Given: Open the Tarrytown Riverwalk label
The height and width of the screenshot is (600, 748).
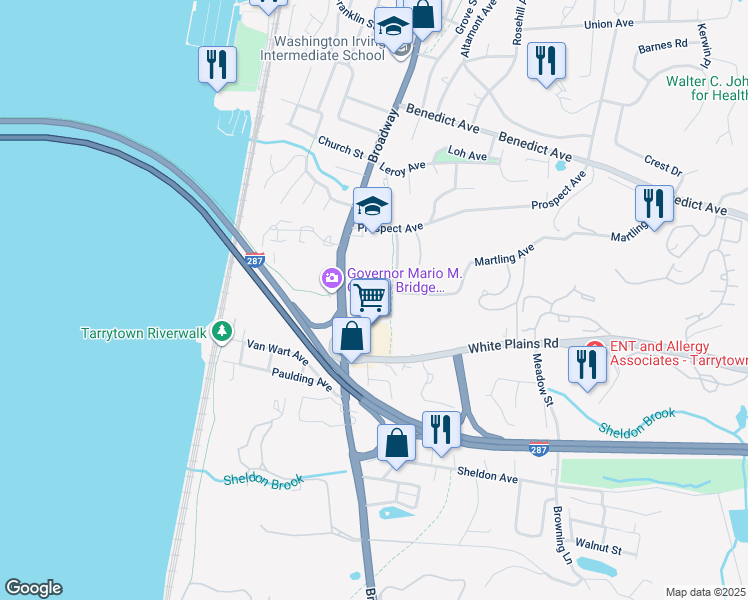Looking at the screenshot, I should click(144, 333).
